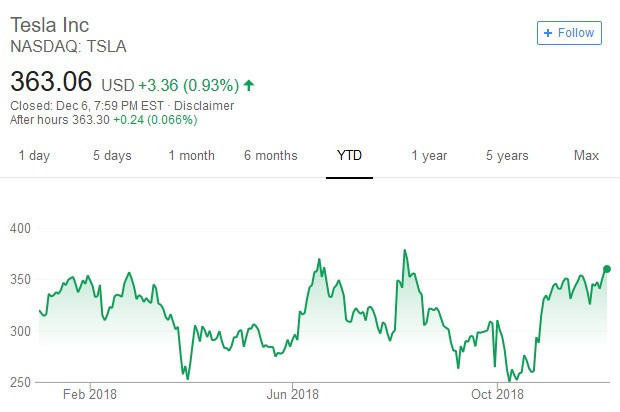Show the Max time range

point(586,155)
